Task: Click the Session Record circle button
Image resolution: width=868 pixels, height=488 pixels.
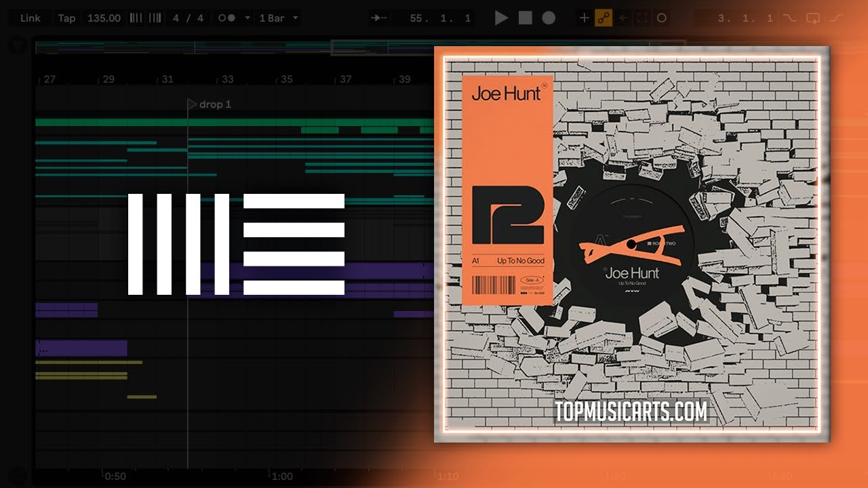Action: (662, 18)
